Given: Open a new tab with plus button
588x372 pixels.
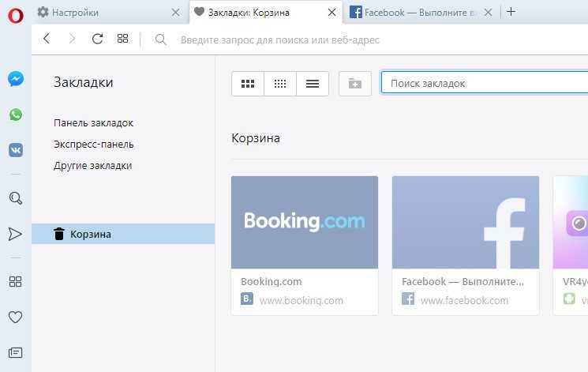Looking at the screenshot, I should (x=511, y=12).
